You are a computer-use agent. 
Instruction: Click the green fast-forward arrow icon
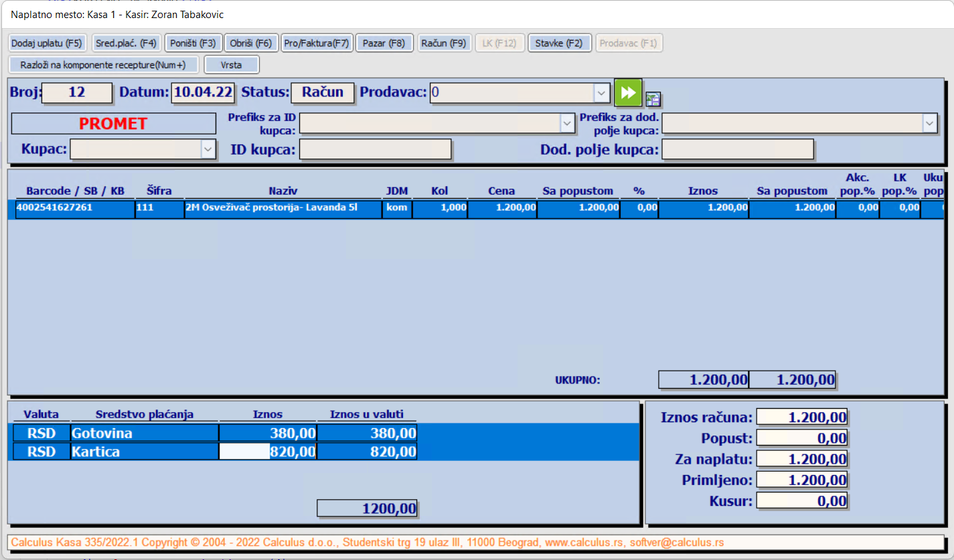point(629,92)
